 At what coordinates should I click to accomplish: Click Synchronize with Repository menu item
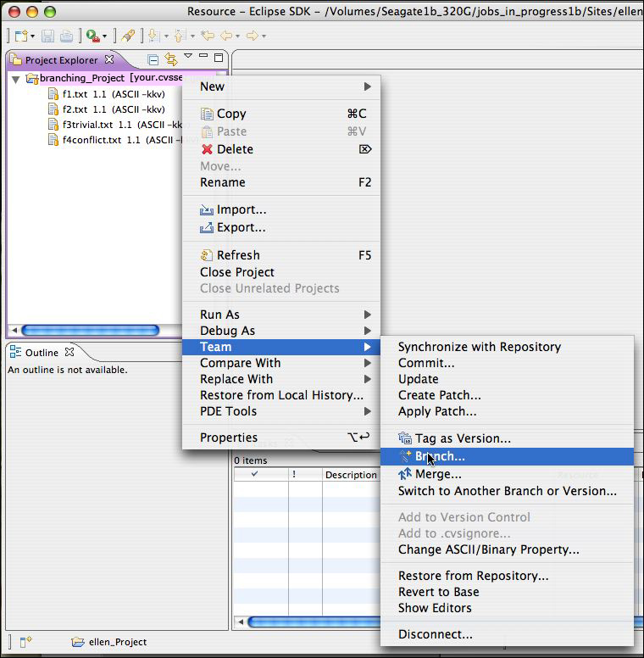[479, 347]
